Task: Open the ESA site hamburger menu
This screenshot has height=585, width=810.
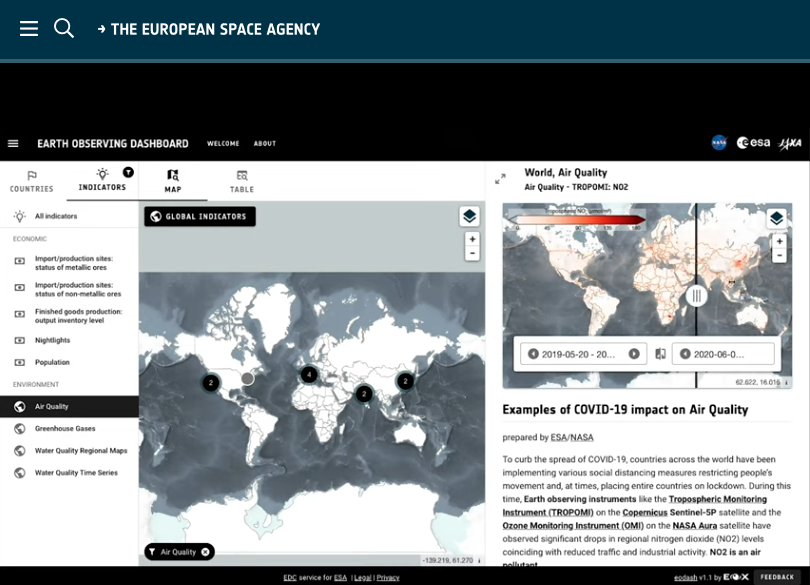Action: tap(29, 29)
